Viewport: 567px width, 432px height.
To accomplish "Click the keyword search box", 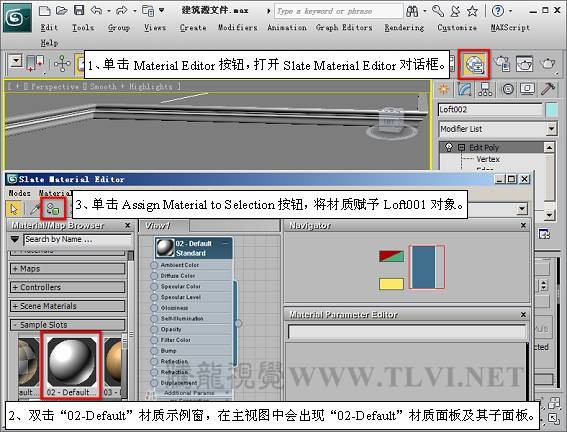I will point(338,11).
